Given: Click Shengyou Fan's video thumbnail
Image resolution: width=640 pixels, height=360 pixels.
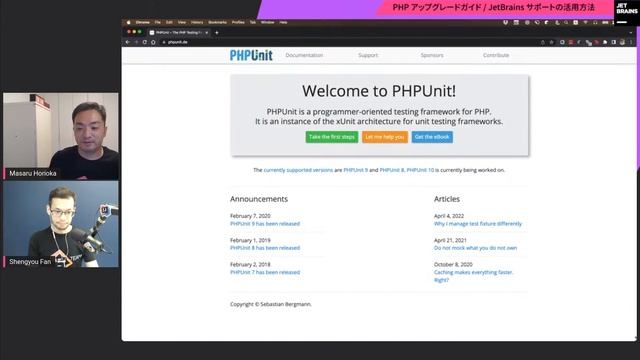Looking at the screenshot, I should click(61, 224).
